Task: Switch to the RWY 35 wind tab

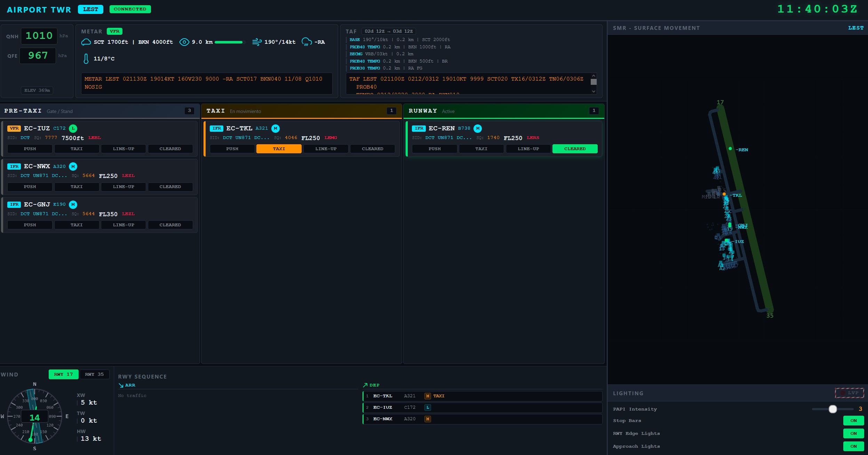Action: (94, 374)
